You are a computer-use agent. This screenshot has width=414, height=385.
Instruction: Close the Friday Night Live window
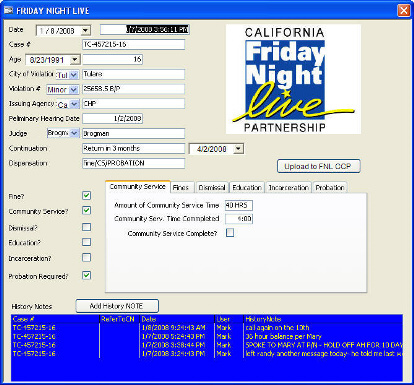tap(404, 10)
